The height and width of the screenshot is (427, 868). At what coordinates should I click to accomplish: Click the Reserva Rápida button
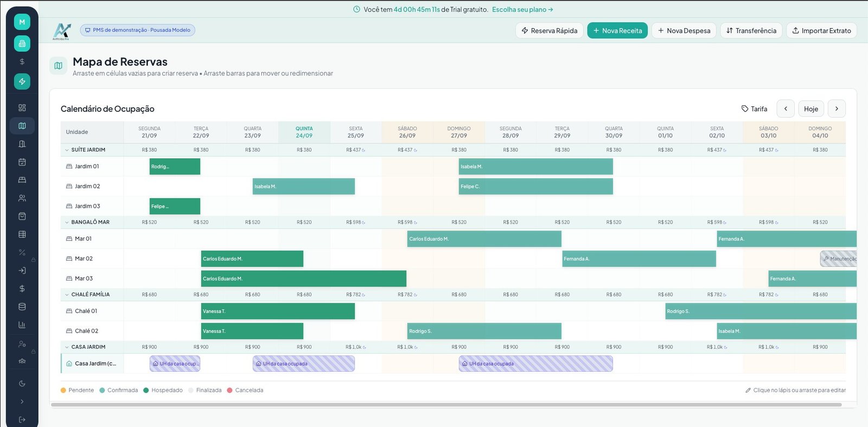tap(550, 30)
